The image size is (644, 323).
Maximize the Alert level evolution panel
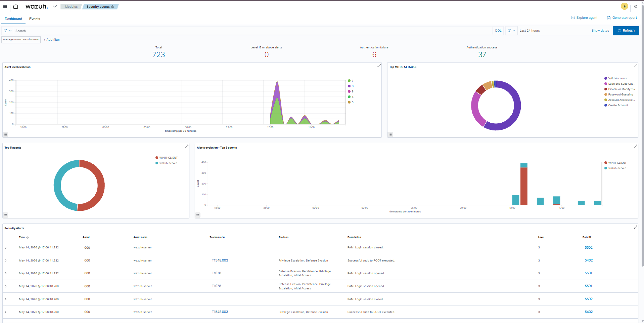pyautogui.click(x=379, y=66)
